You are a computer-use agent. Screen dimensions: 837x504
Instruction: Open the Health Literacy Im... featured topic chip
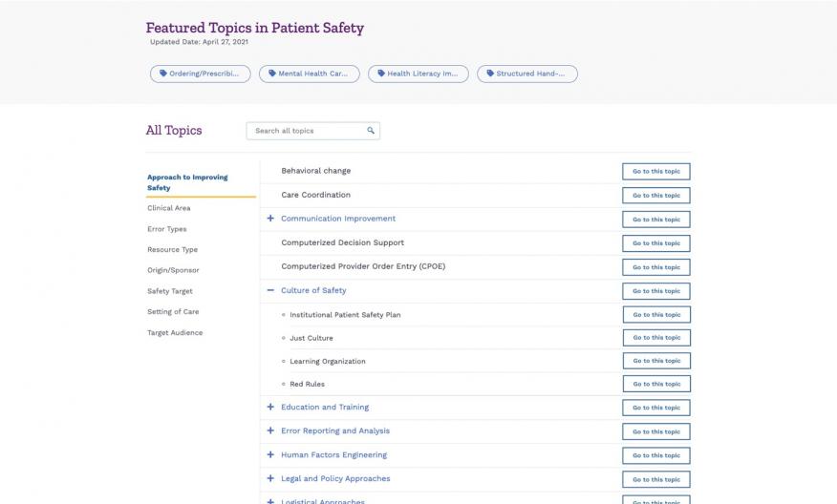tap(418, 73)
